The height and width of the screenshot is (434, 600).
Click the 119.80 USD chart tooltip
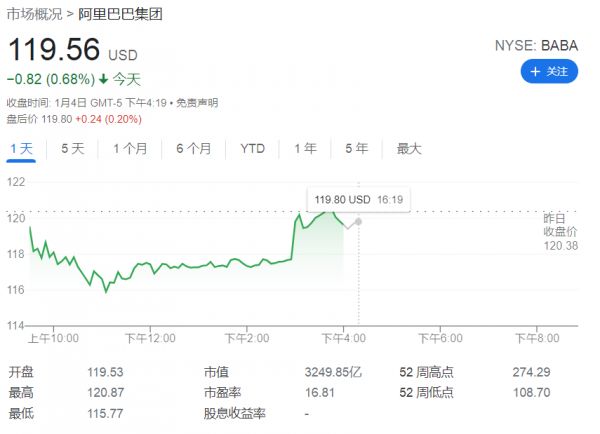(358, 200)
